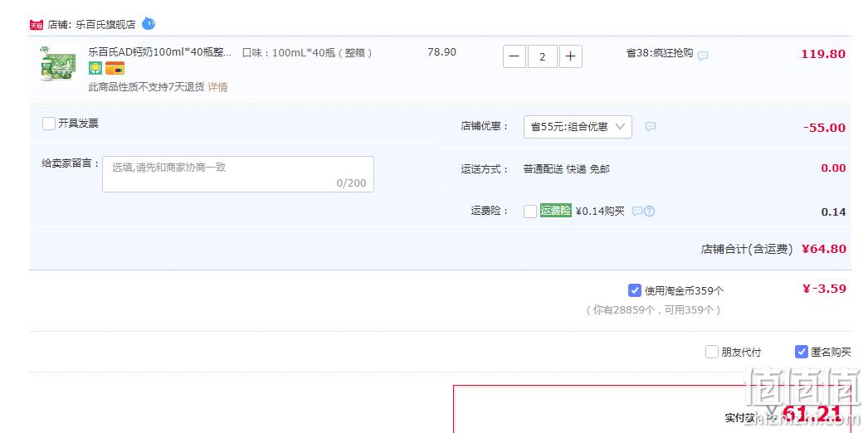The height and width of the screenshot is (433, 868).
Task: Click the quantity field showing 2
Action: pyautogui.click(x=542, y=56)
